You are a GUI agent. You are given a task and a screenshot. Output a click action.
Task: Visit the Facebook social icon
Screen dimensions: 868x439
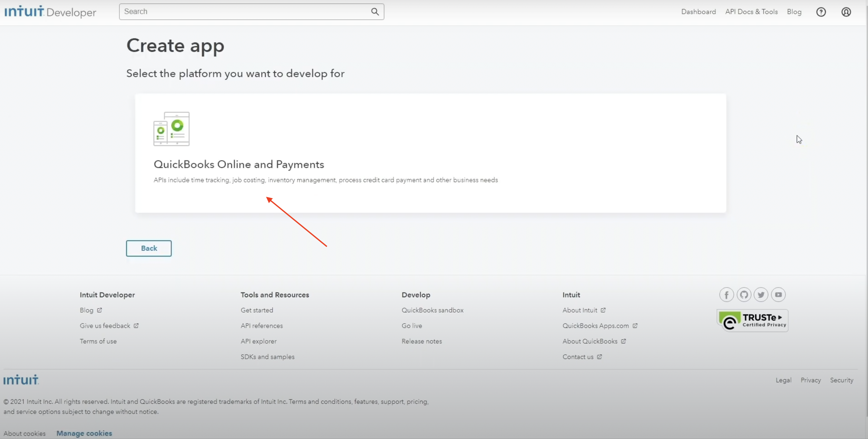tap(726, 295)
